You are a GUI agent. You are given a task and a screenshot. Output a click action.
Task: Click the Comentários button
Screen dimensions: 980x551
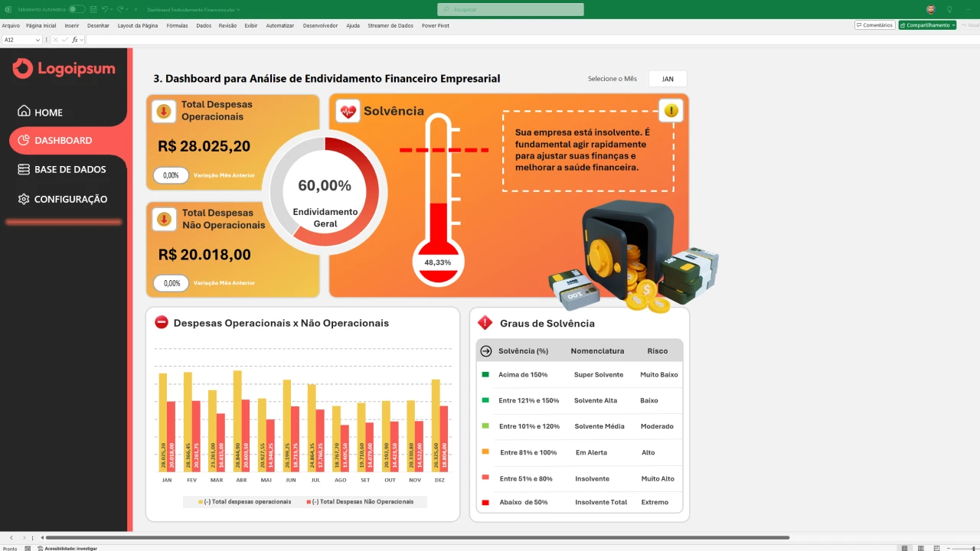point(874,25)
